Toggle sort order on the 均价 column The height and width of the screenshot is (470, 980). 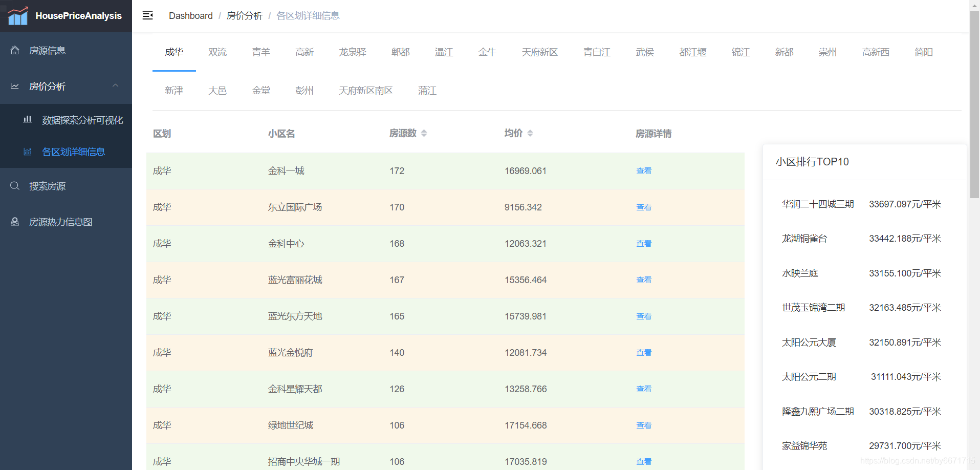click(x=531, y=133)
